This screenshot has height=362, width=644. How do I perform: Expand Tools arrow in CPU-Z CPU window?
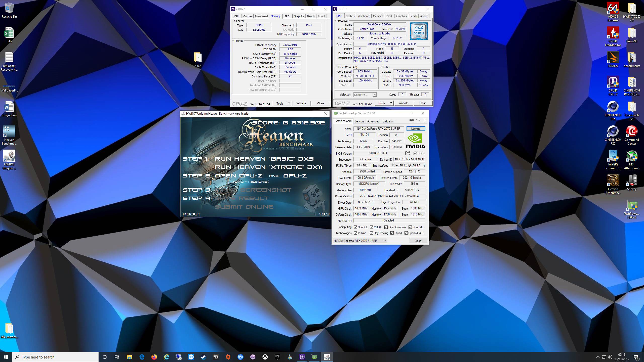pyautogui.click(x=391, y=103)
